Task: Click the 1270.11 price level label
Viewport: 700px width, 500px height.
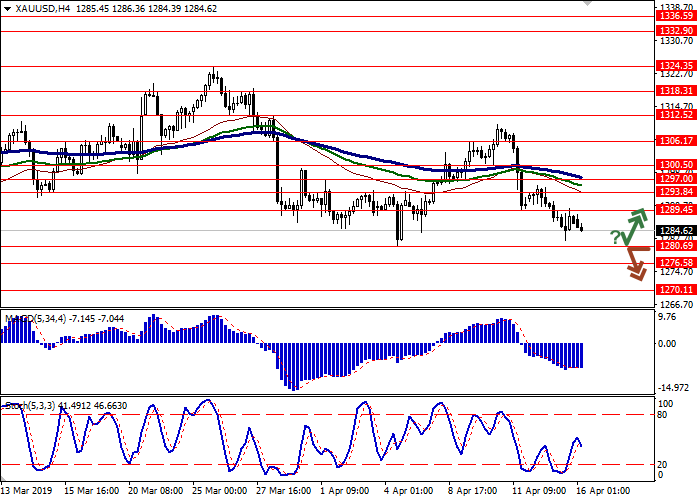Action: pos(675,289)
